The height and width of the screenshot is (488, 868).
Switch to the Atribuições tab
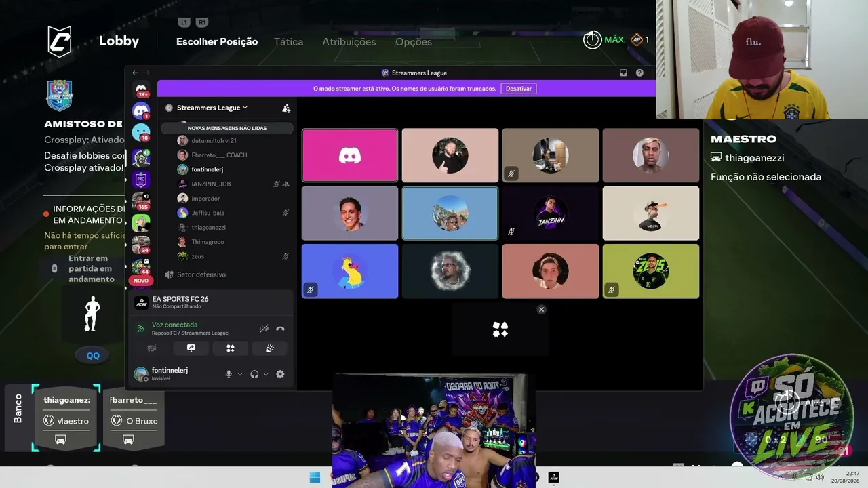349,41
